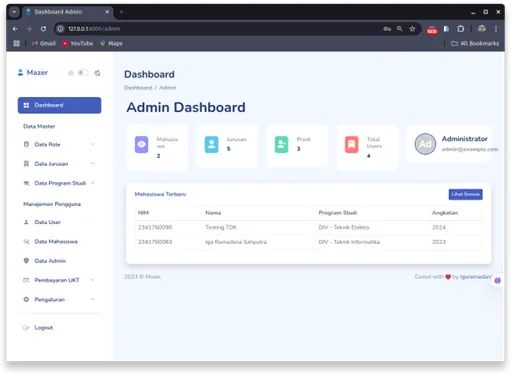This screenshot has height=374, width=511.
Task: Click the Lihat Semua button
Action: [465, 194]
